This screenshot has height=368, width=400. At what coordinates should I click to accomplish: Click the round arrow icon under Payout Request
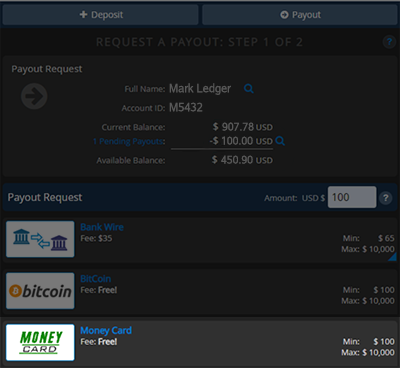pos(34,96)
